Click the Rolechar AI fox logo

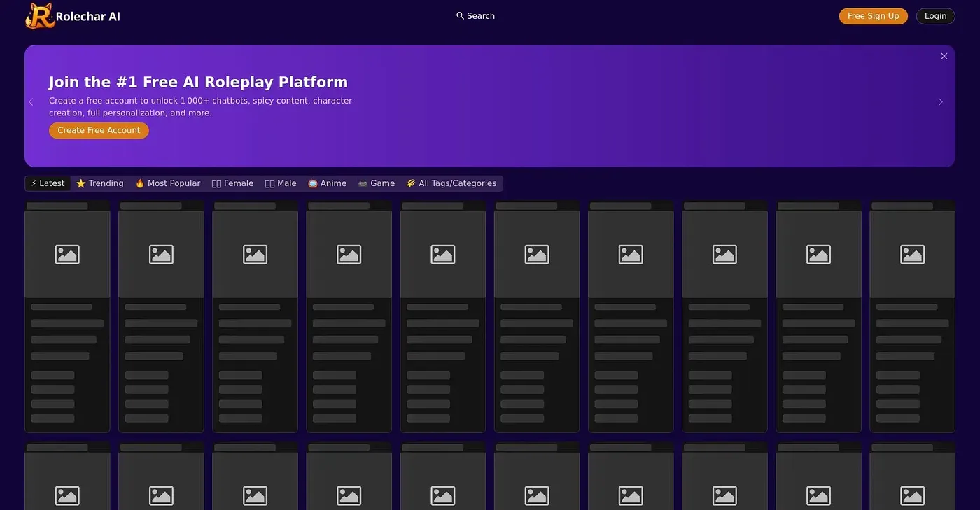pos(39,16)
